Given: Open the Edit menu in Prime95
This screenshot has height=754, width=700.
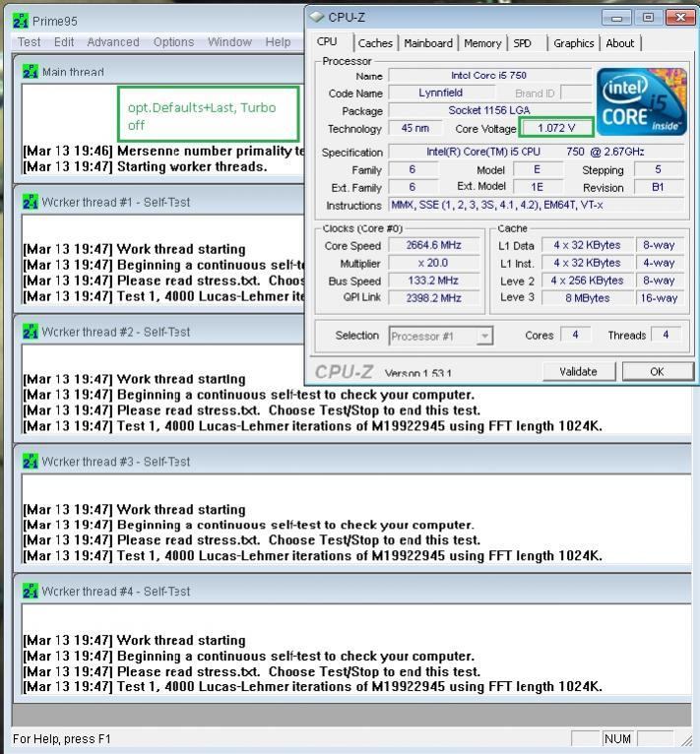Looking at the screenshot, I should (x=64, y=42).
